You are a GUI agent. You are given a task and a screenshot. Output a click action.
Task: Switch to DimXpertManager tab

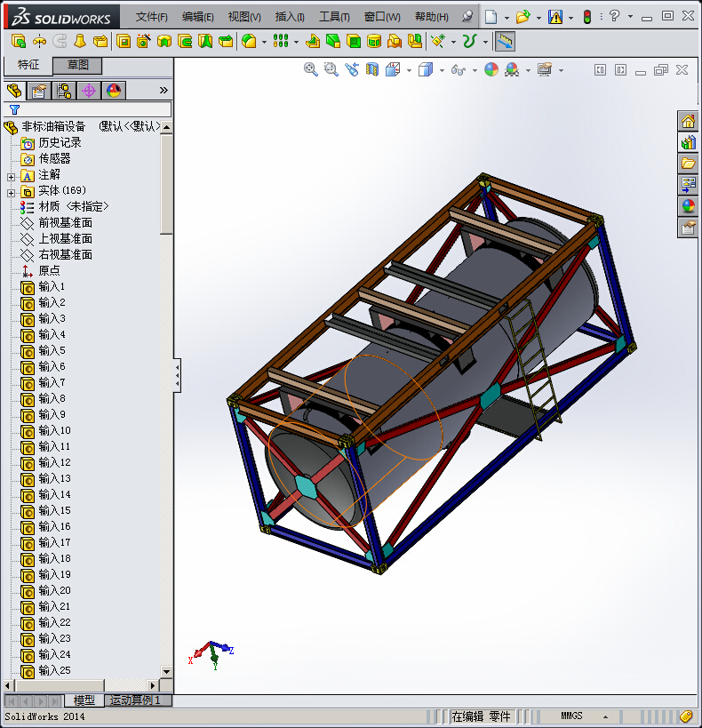[x=89, y=90]
